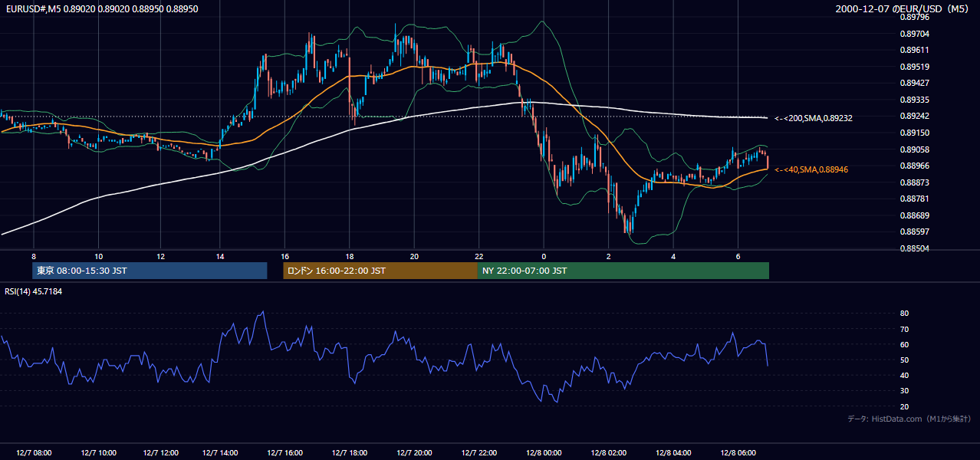Screen dimensions: 980x460
Task: Click the 12/8 04:00 time label
Action: coord(674,453)
